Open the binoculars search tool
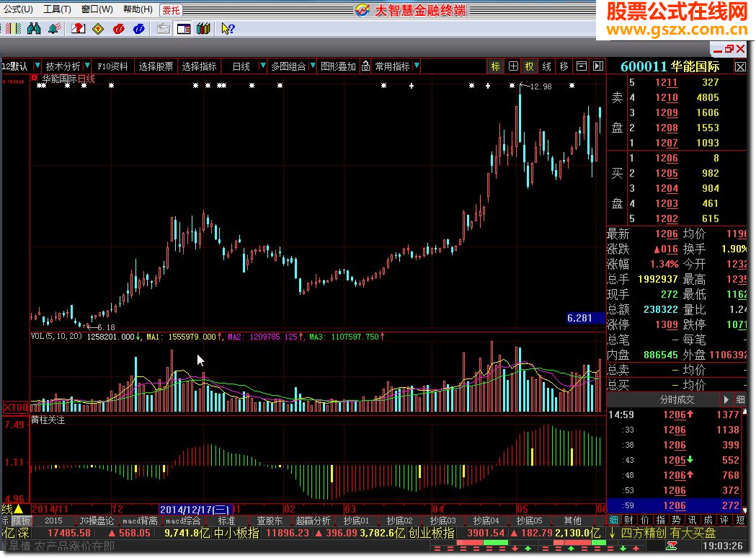Viewport: 756px width, 558px height. tap(34, 29)
